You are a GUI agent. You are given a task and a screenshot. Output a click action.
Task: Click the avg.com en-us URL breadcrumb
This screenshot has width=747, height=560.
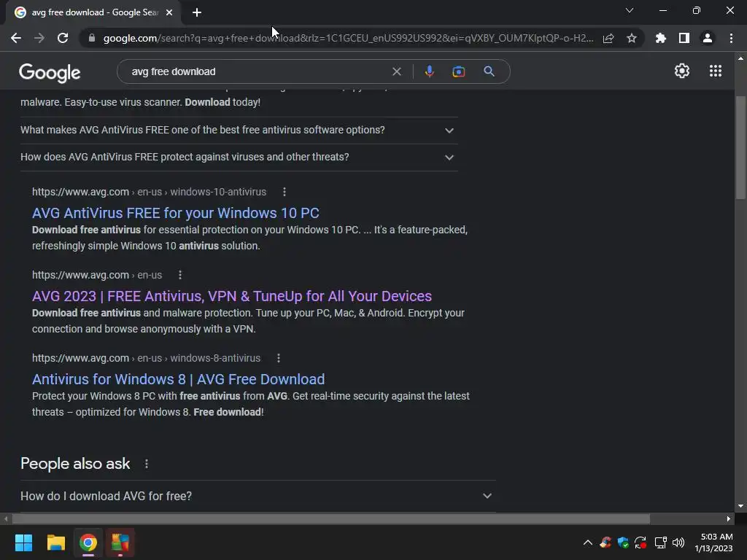click(x=97, y=275)
